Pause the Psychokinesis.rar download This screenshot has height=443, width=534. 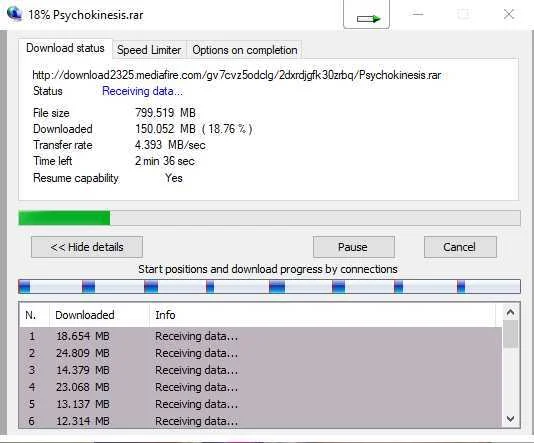[x=354, y=247]
